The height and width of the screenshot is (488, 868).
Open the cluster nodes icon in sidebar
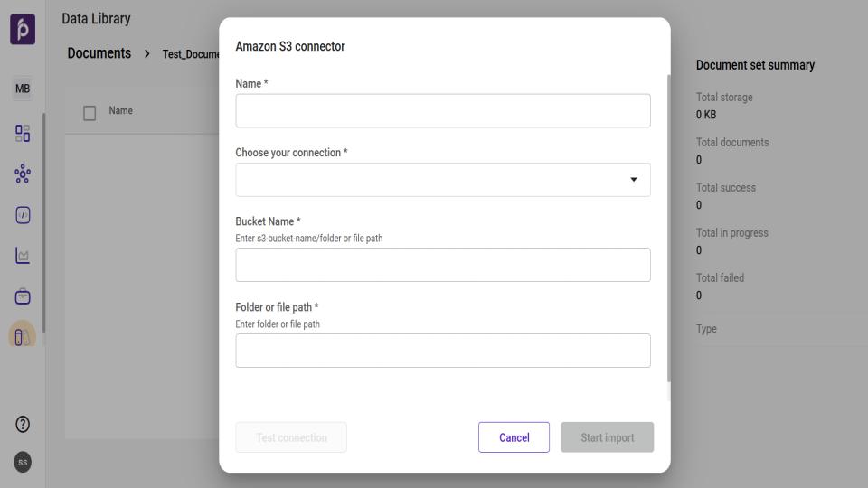[23, 174]
